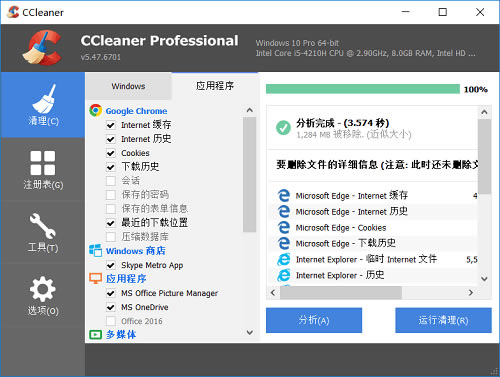Click Edge icon beside 下载历史 row

(284, 243)
